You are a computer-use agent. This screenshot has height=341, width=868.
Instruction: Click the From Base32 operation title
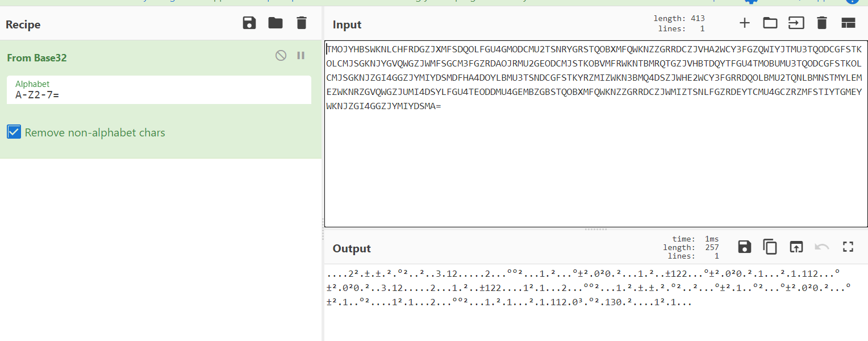[37, 58]
